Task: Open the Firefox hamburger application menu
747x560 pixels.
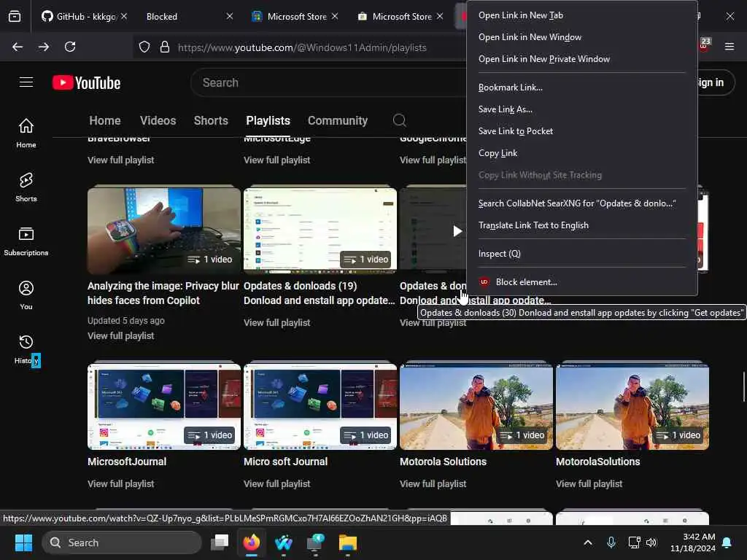Action: click(729, 46)
